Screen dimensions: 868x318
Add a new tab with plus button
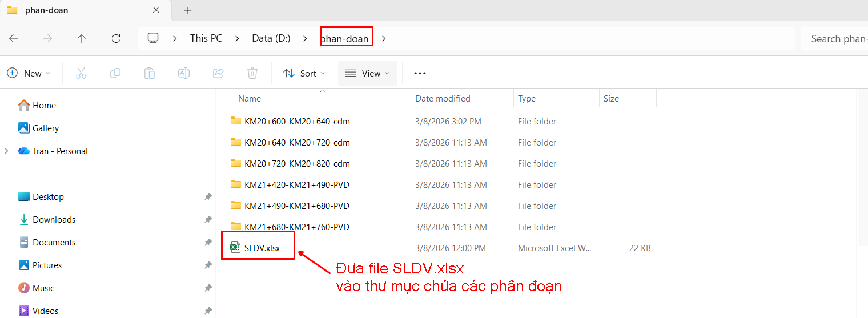click(x=188, y=10)
